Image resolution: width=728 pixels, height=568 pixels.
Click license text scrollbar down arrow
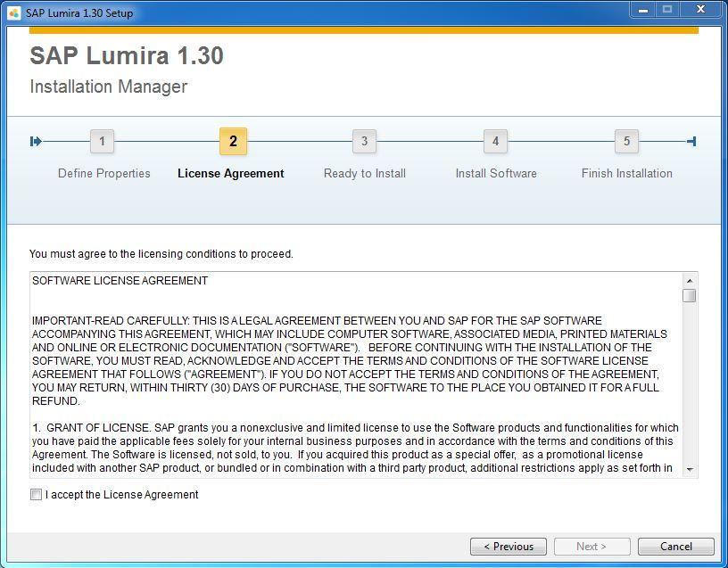690,470
